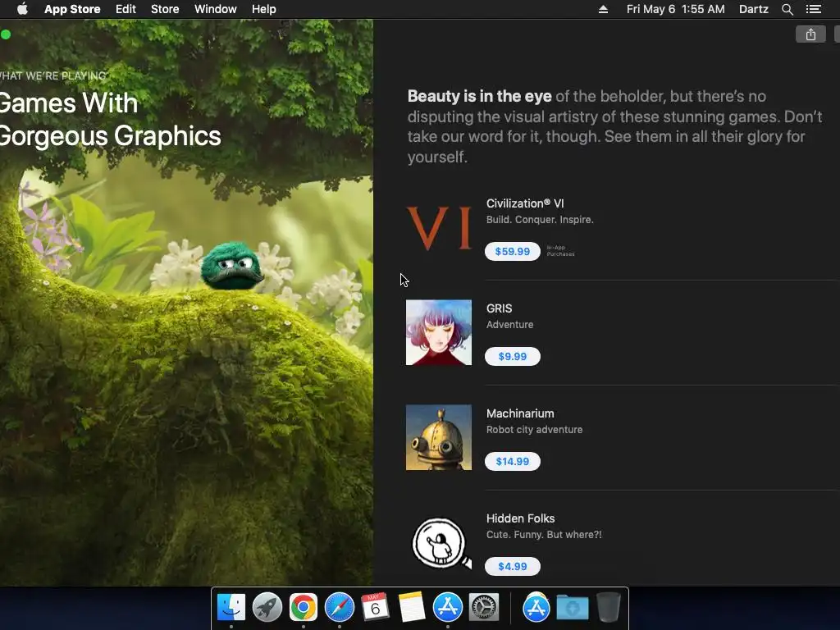Screen dimensions: 840x630
Task: Buy Civilization VI for $59.99
Action: coord(513,251)
